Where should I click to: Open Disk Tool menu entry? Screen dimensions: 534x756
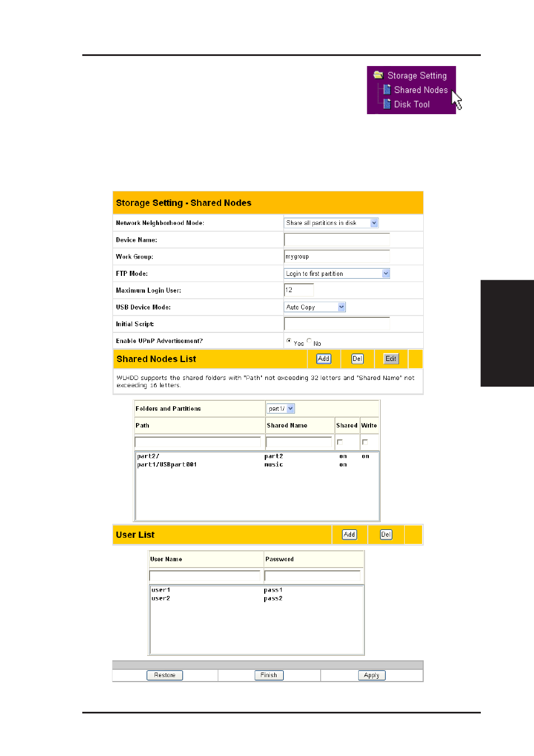pos(412,105)
